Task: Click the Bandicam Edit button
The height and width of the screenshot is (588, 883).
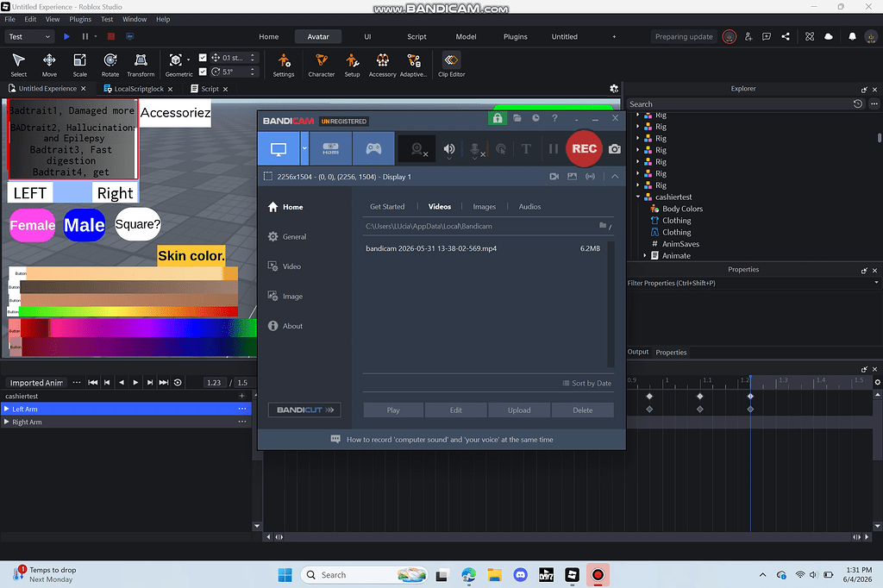Action: (x=455, y=410)
